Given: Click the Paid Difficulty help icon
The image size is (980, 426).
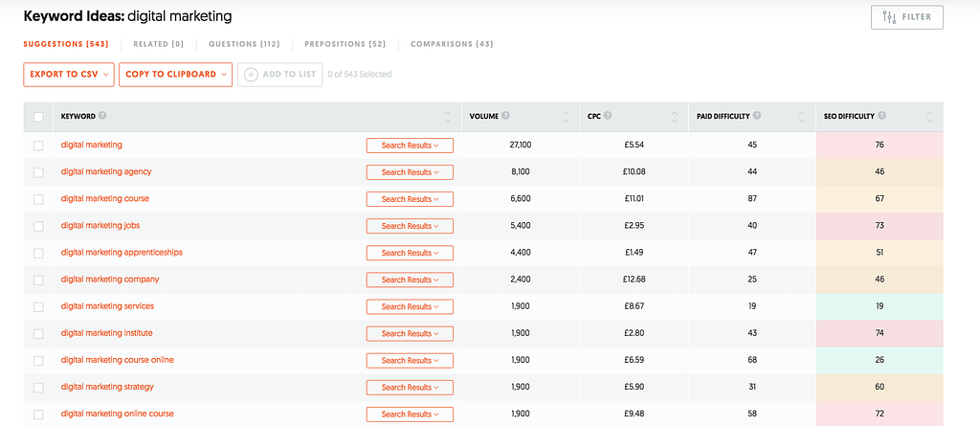Looking at the screenshot, I should pos(757,117).
